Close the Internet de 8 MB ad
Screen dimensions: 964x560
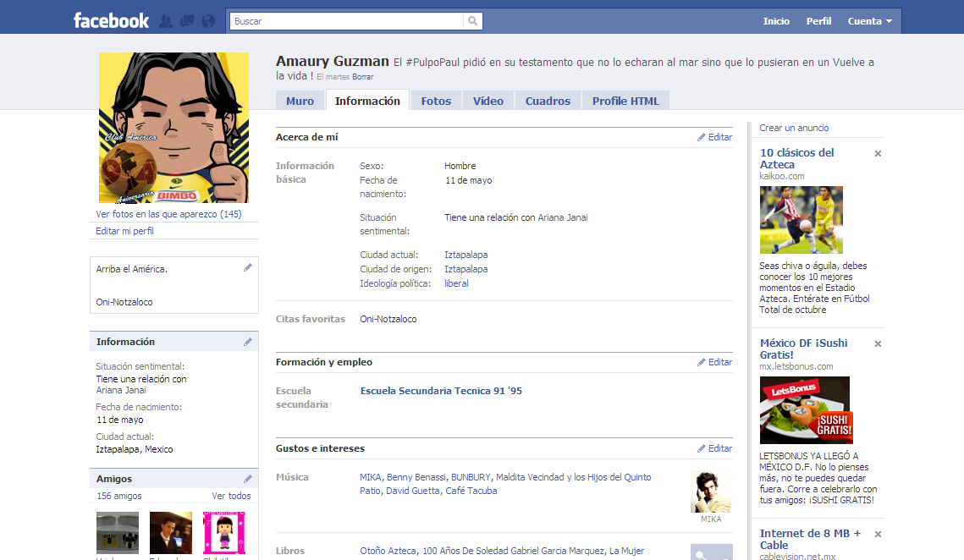(x=878, y=534)
